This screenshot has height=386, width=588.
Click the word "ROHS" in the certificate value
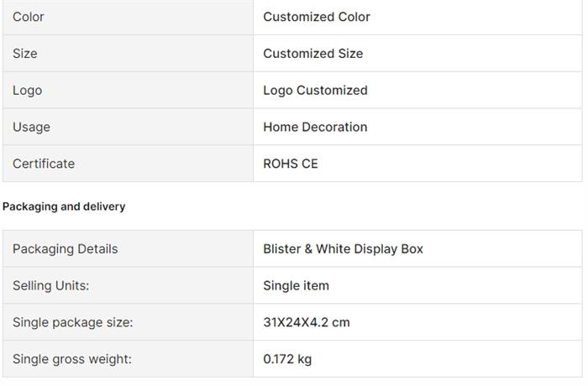(x=281, y=164)
